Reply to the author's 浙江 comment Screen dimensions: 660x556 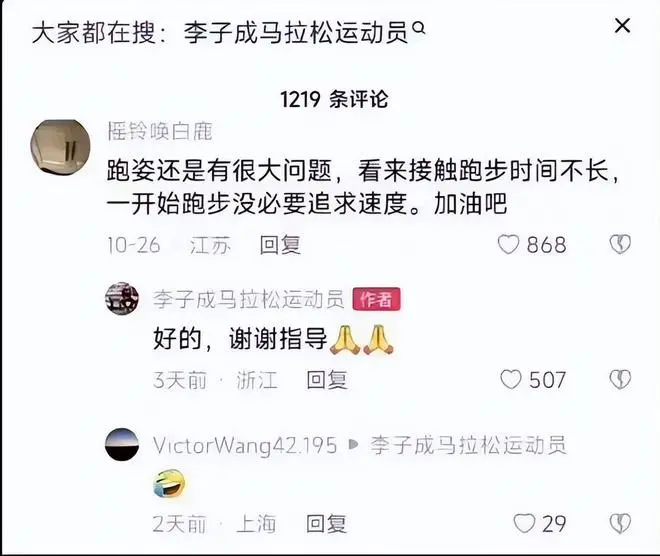click(x=327, y=380)
